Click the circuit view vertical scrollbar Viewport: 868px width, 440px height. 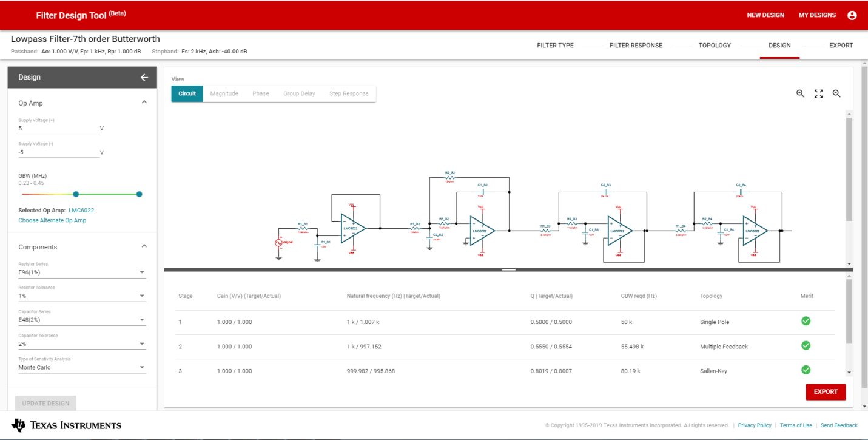coord(849,170)
